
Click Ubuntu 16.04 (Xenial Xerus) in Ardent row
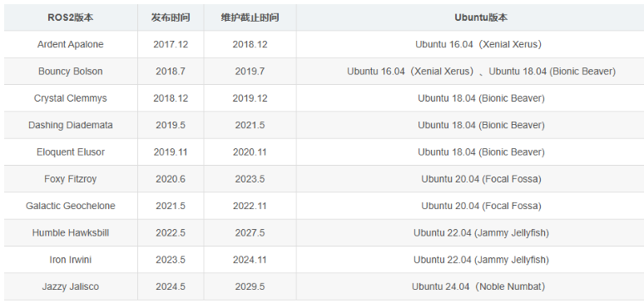pos(478,44)
